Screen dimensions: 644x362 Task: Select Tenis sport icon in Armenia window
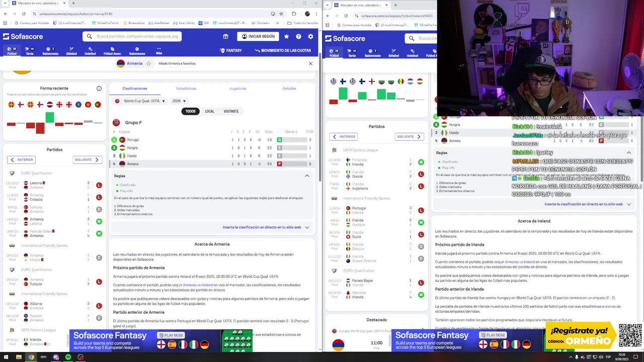click(30, 51)
